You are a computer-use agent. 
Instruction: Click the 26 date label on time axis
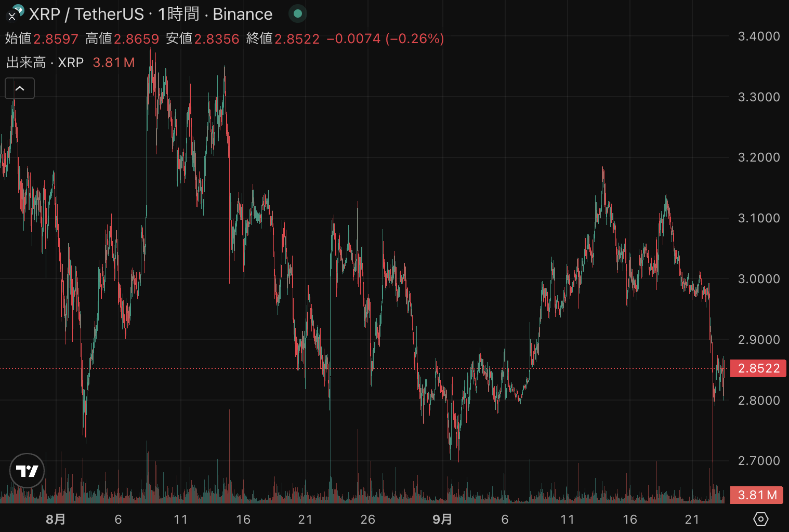[x=367, y=520]
